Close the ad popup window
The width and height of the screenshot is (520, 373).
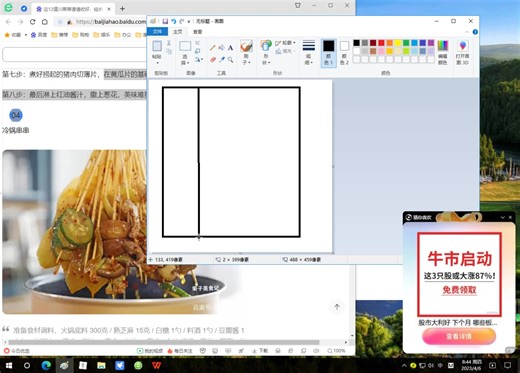point(510,217)
